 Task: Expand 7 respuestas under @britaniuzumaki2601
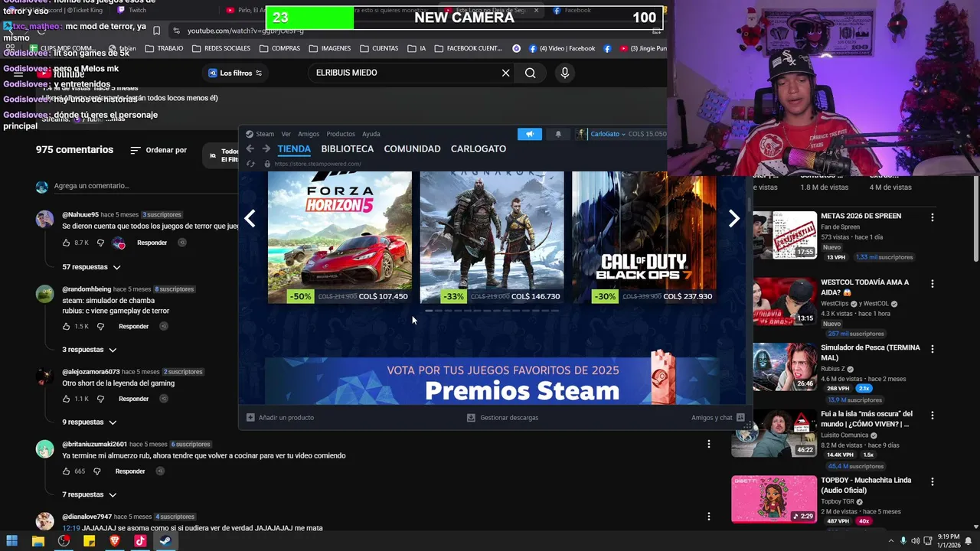point(90,494)
